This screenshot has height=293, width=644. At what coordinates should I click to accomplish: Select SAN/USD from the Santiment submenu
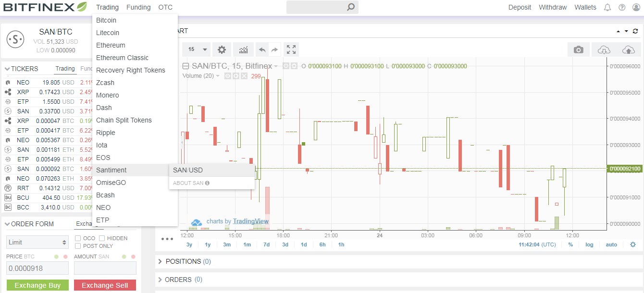[x=187, y=170]
